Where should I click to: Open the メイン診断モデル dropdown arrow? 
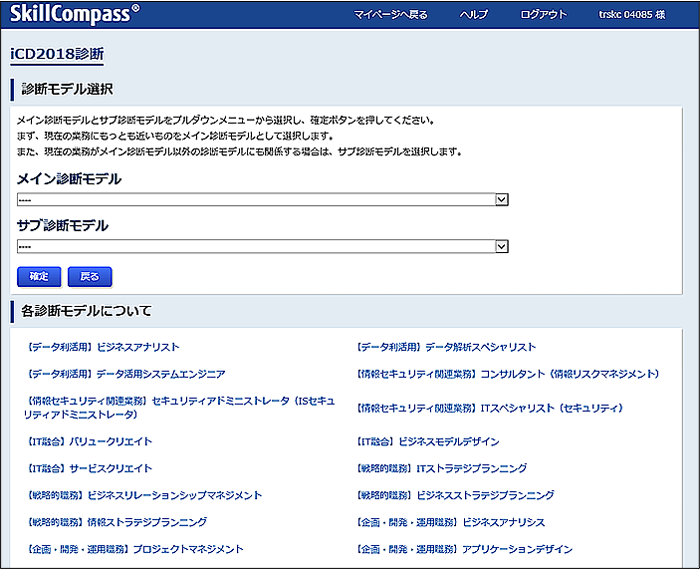pos(502,199)
